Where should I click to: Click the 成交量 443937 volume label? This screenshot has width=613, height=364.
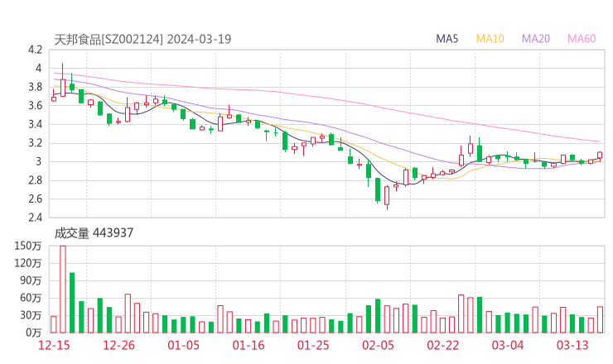pos(94,233)
